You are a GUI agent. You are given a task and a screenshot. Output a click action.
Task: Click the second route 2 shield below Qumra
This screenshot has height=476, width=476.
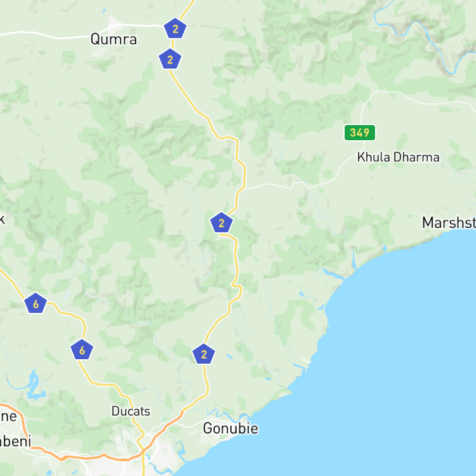click(170, 59)
